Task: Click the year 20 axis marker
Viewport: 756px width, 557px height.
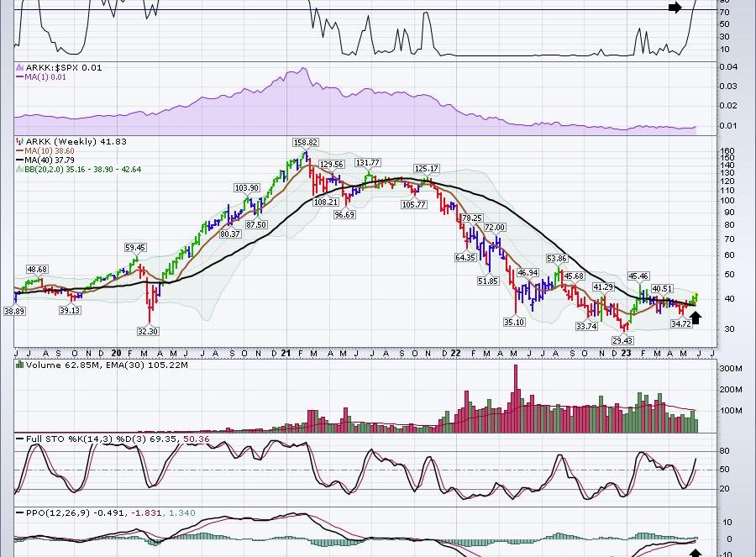Action: coord(116,353)
